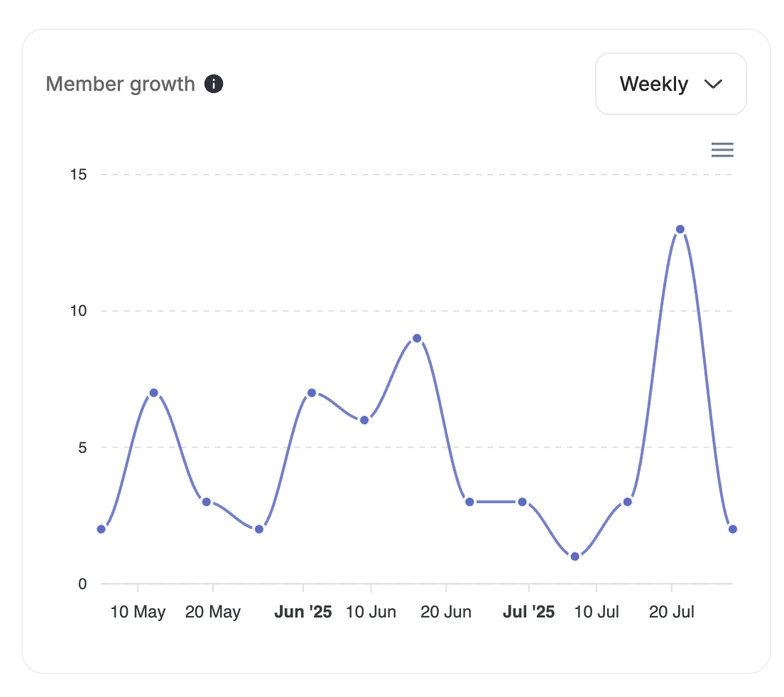Select the lowest data point near 10 Jul
Screen dimensions: 784x697
(x=575, y=556)
